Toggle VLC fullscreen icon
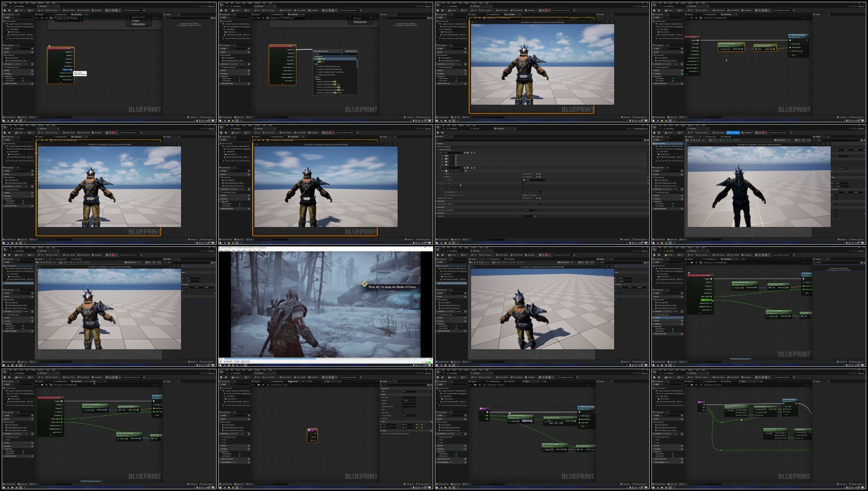 point(235,362)
